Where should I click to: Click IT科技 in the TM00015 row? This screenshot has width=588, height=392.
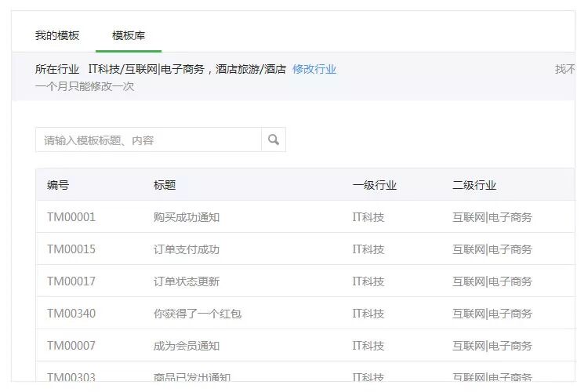[x=368, y=249]
